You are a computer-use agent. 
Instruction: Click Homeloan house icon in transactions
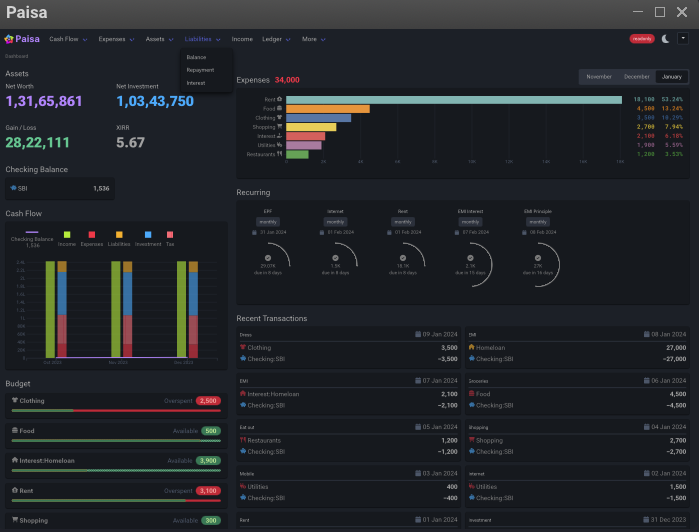point(472,347)
